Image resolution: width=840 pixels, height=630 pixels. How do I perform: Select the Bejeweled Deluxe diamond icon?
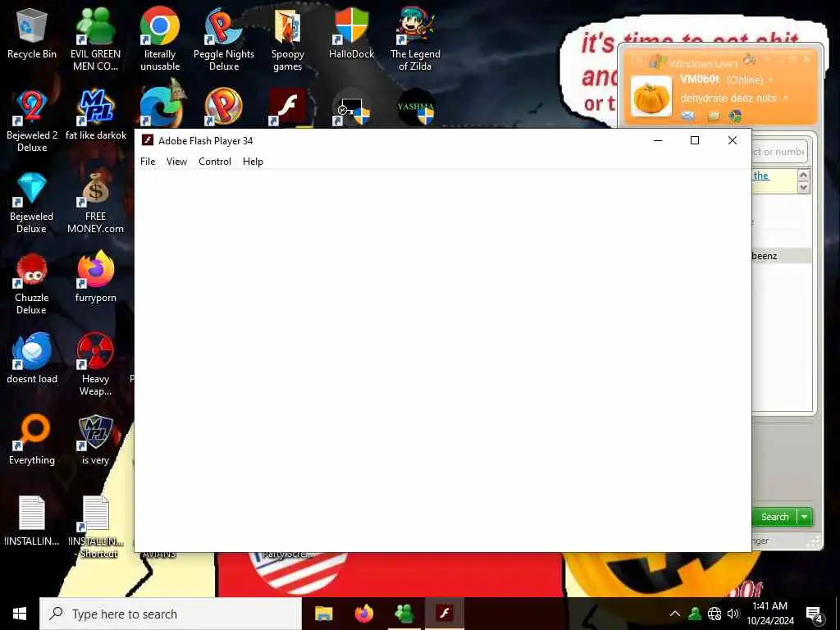point(32,202)
